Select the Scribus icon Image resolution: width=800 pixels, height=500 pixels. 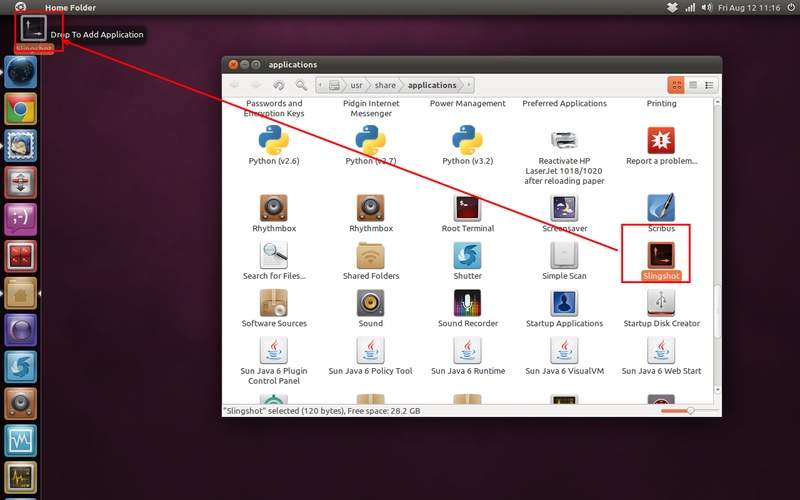[661, 207]
